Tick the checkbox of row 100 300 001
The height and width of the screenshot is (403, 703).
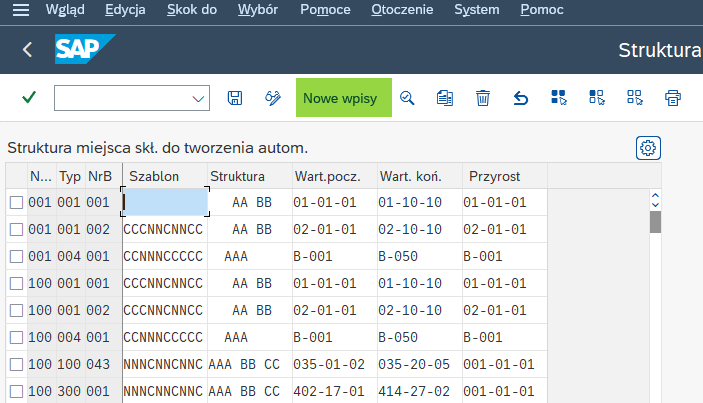click(15, 391)
